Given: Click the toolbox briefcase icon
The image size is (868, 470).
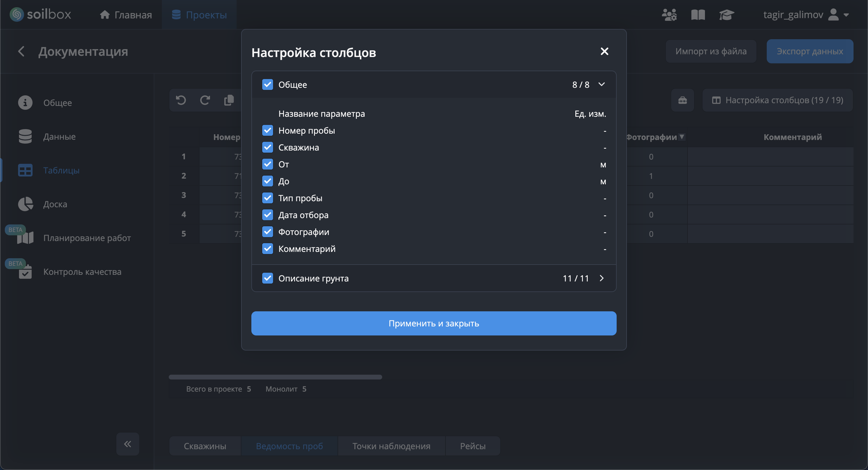Looking at the screenshot, I should pyautogui.click(x=682, y=100).
